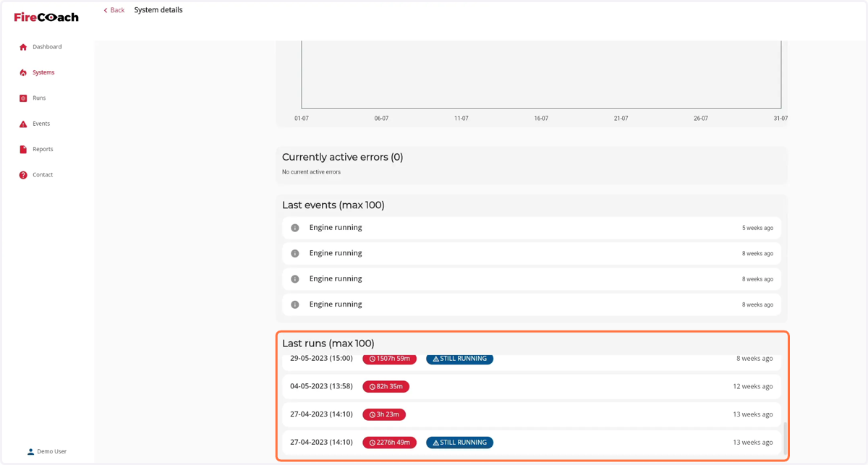The image size is (868, 465).
Task: Click the 'Last events (max 100)' heading
Action: coord(333,205)
